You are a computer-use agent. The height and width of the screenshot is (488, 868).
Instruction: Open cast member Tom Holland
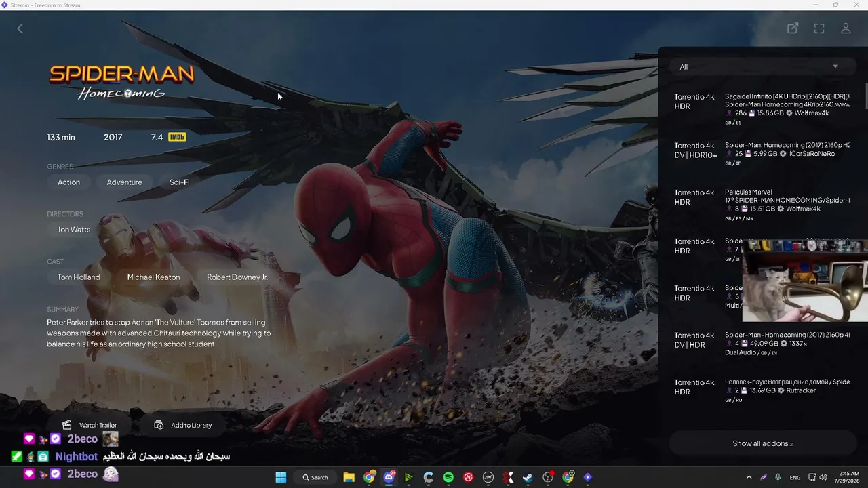79,277
